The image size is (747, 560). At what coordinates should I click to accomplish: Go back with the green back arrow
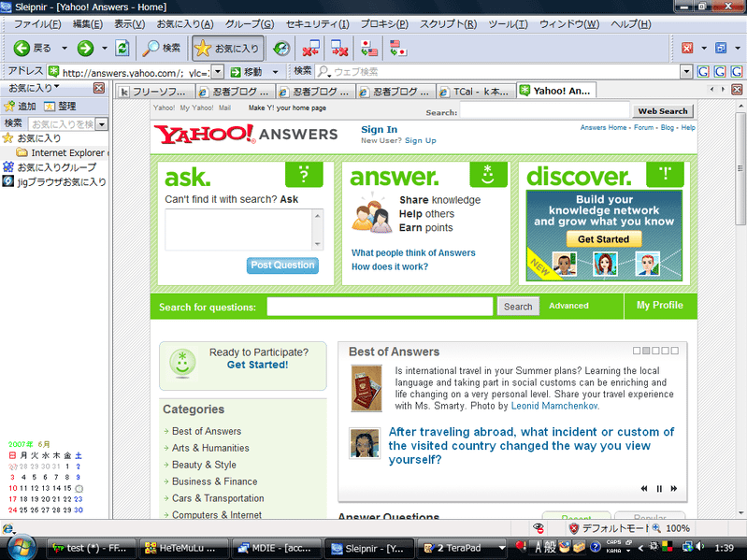click(x=22, y=48)
